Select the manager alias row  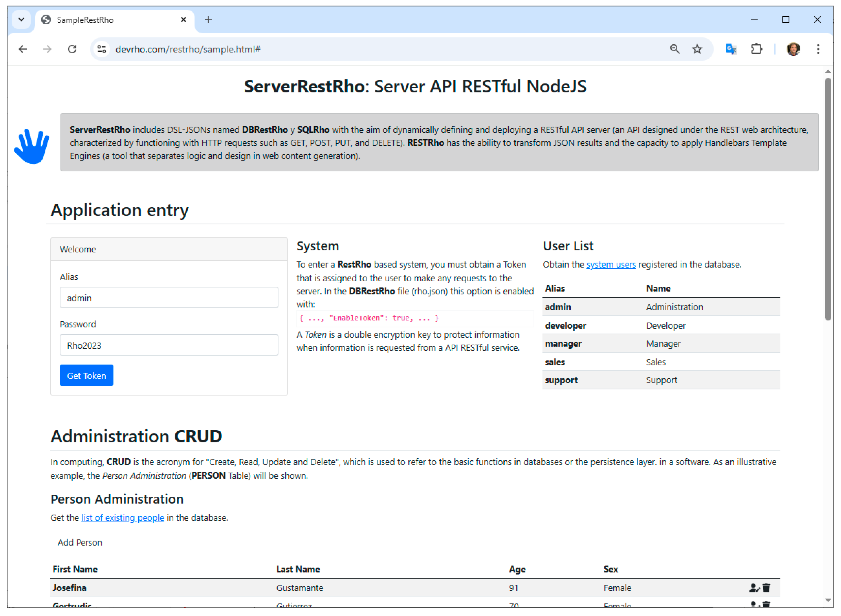pyautogui.click(x=661, y=343)
